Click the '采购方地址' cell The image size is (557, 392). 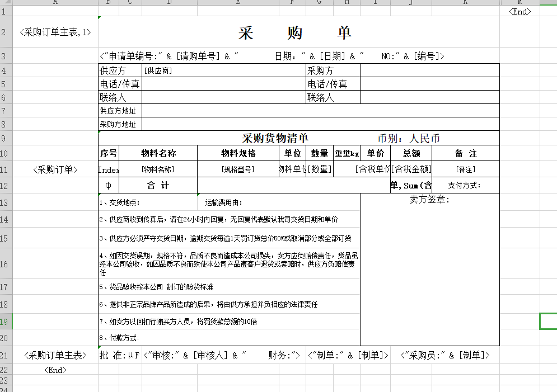click(x=120, y=124)
